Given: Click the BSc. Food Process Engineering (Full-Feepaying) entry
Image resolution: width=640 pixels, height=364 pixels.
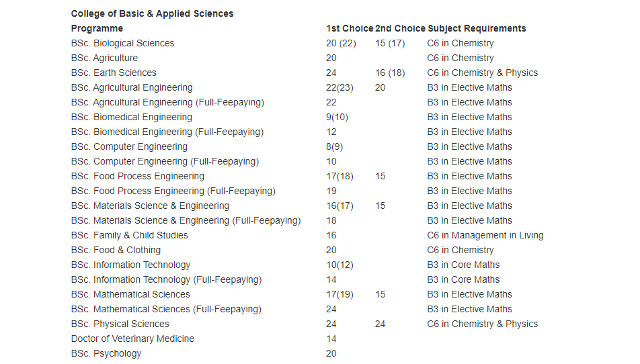Looking at the screenshot, I should 173,191.
